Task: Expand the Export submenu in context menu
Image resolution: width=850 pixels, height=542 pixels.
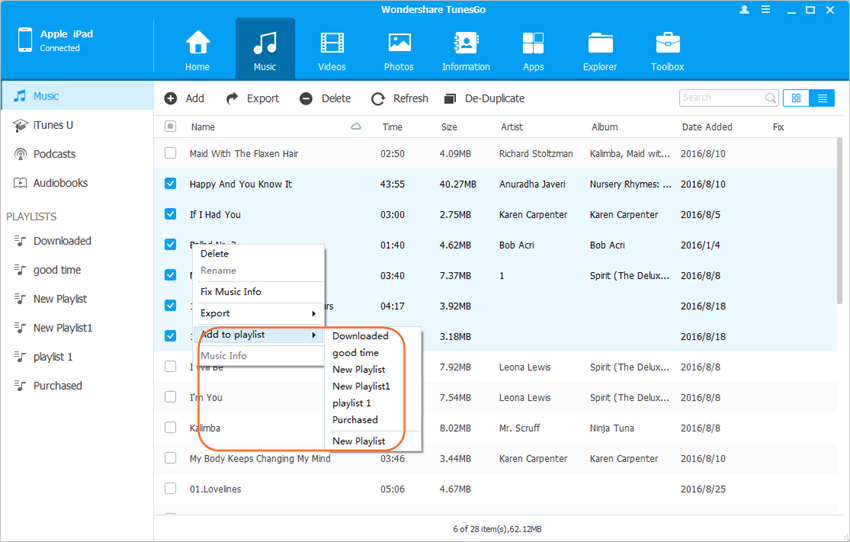Action: (258, 313)
